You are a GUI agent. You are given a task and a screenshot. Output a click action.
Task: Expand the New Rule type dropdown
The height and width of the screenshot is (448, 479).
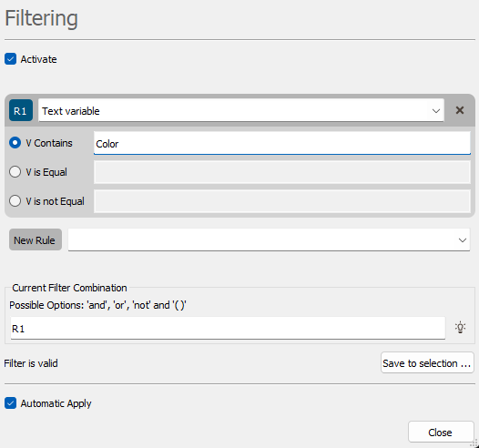click(269, 240)
